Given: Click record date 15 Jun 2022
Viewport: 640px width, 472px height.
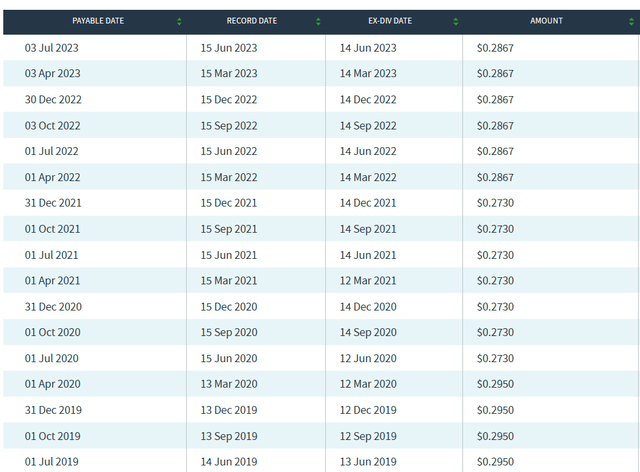Looking at the screenshot, I should point(229,151).
